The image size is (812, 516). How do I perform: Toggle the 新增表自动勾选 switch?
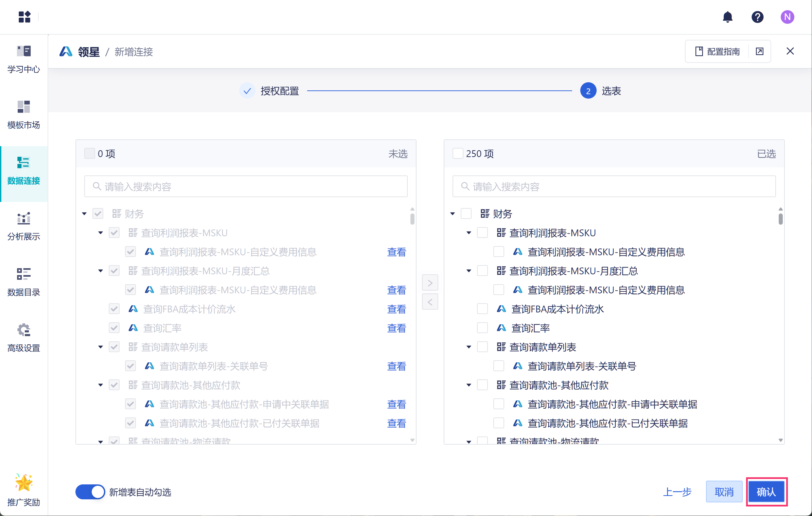pos(90,492)
